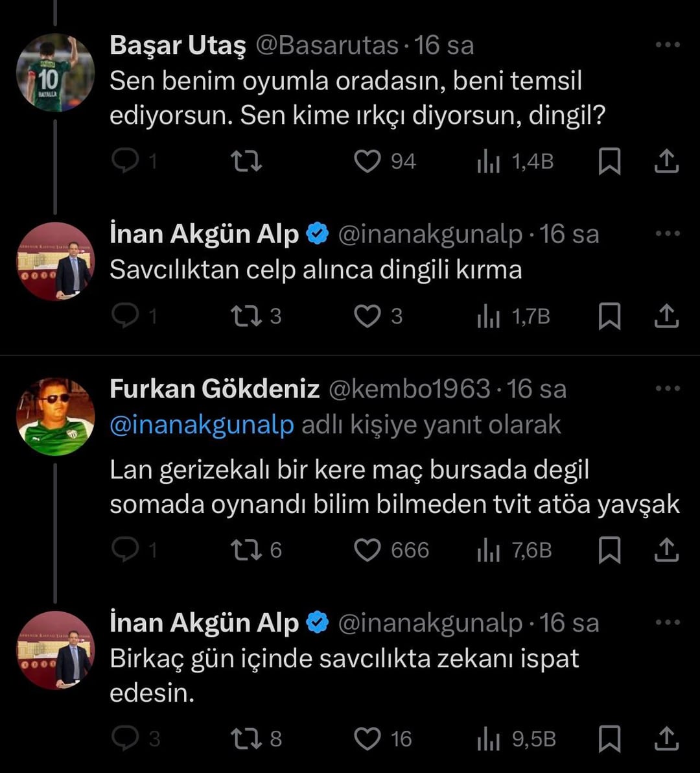This screenshot has height=773, width=700.
Task: Like the 'Savcılıktan celp alınca' tweet
Action: (x=367, y=316)
